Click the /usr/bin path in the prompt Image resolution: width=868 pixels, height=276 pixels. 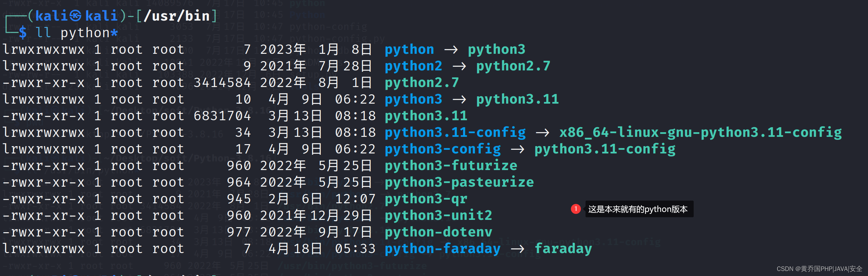click(x=177, y=16)
